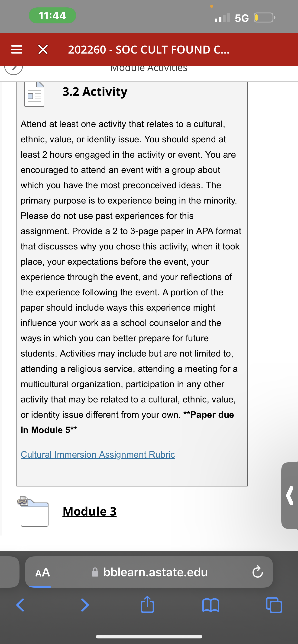
Task: Tap the bblearn.astate.edu address bar
Action: coord(149,572)
